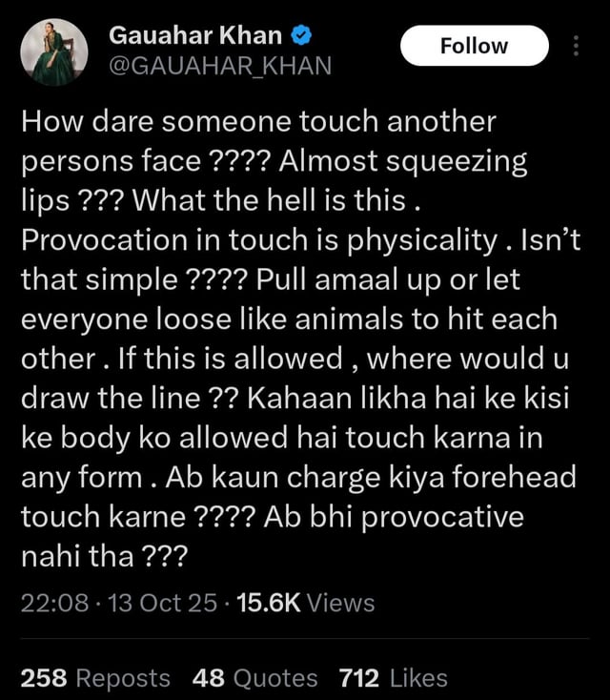Viewport: 610px width, 700px height.
Task: See who gave the 712 Likes
Action: [393, 678]
